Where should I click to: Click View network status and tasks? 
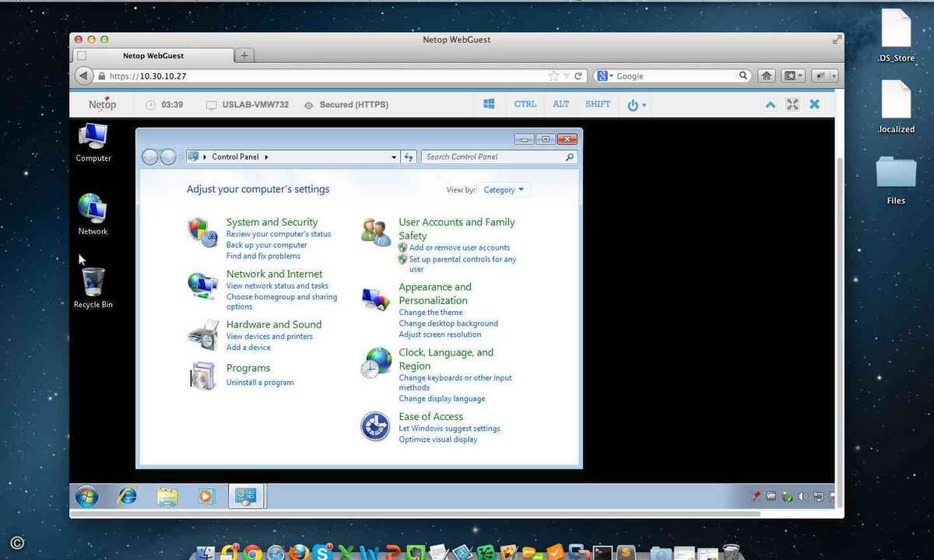point(277,286)
